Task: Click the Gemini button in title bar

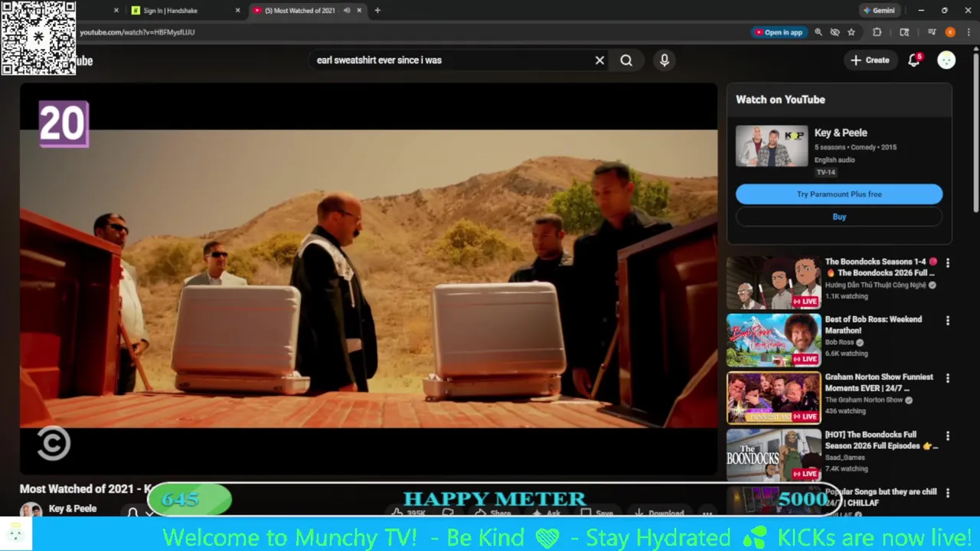Action: point(879,11)
